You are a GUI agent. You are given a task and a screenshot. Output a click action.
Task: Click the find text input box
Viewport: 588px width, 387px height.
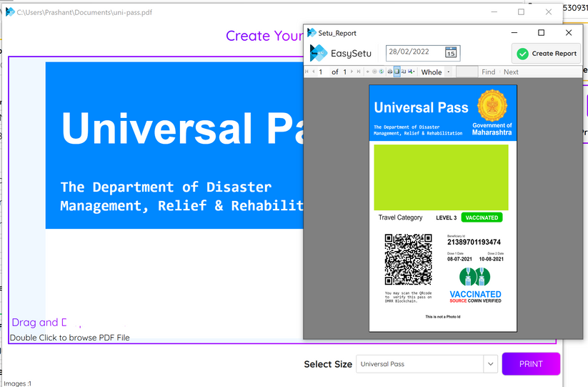[x=467, y=72]
